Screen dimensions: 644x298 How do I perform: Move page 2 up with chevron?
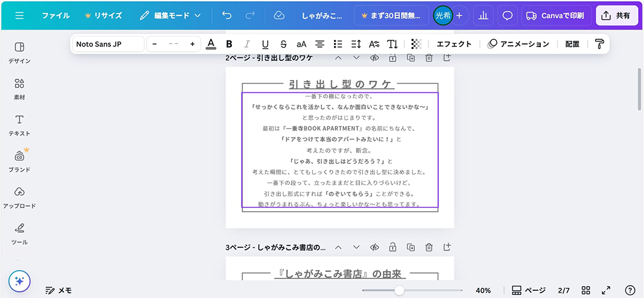coord(338,58)
